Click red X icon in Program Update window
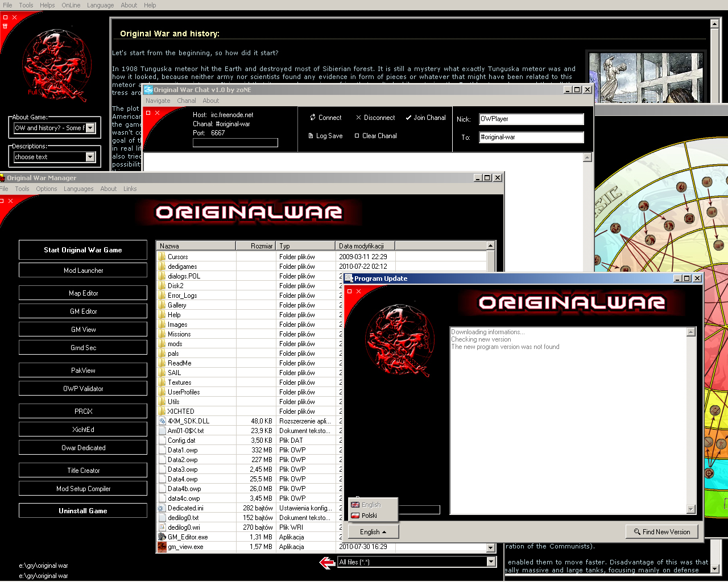 pyautogui.click(x=359, y=292)
